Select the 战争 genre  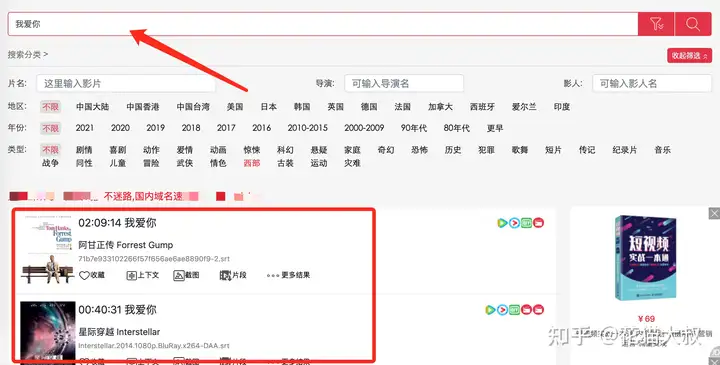pos(51,163)
